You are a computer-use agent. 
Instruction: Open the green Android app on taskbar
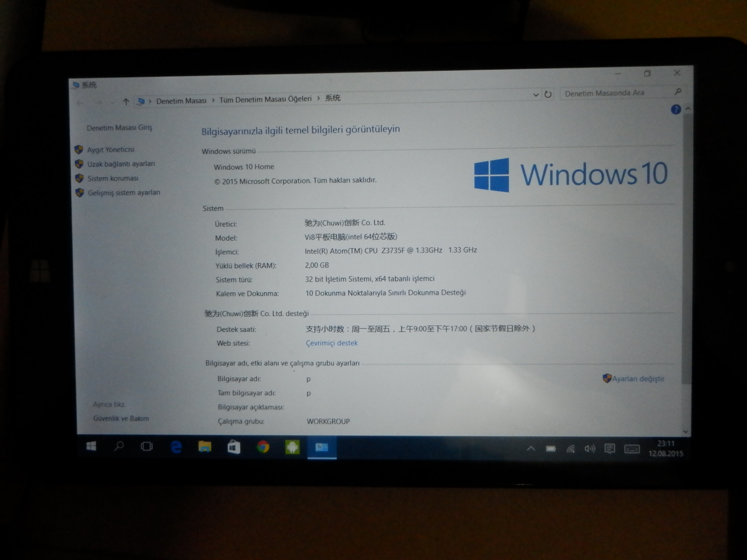click(x=292, y=448)
